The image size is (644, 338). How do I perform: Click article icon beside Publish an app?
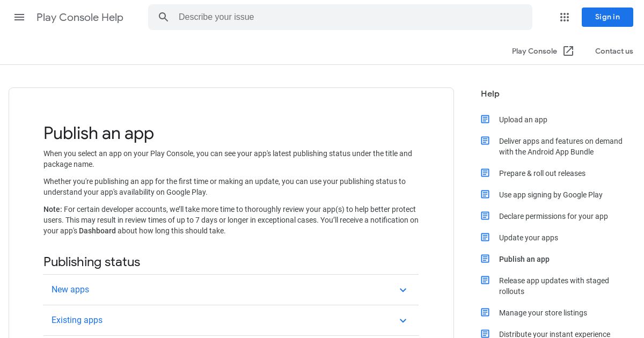coord(485,259)
